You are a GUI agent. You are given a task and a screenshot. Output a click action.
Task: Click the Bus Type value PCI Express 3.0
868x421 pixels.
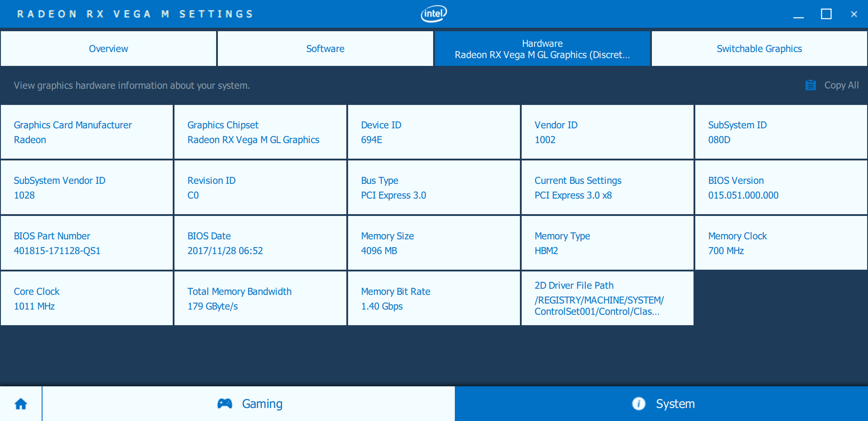pyautogui.click(x=394, y=196)
